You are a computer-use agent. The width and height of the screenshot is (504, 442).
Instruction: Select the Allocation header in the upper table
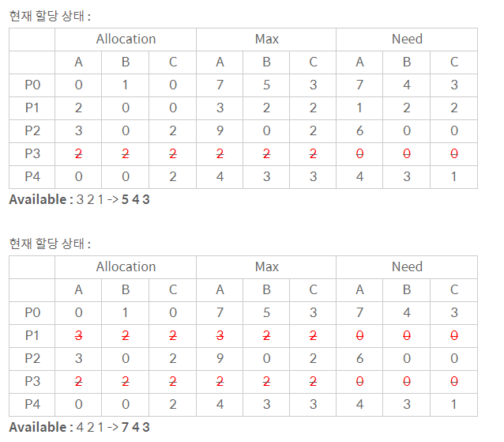coord(126,39)
